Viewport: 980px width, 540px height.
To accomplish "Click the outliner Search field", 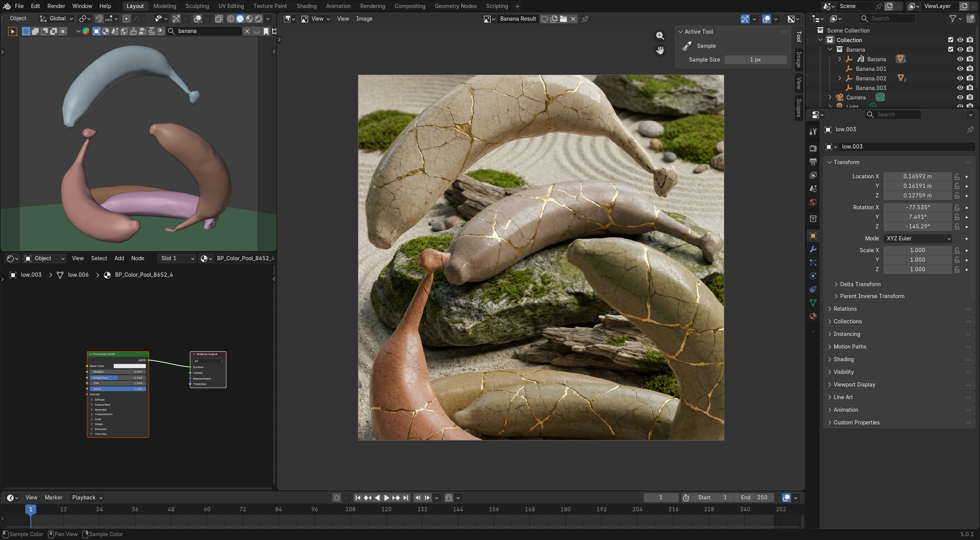I will [887, 18].
